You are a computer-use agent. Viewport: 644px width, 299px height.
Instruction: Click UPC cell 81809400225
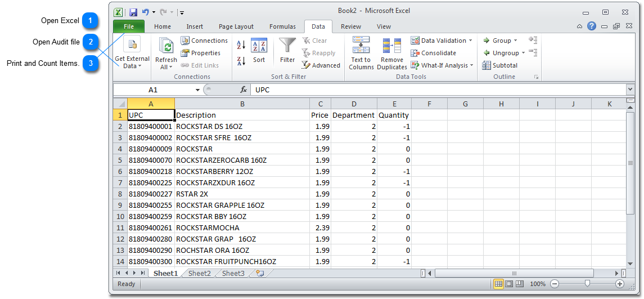pos(151,182)
